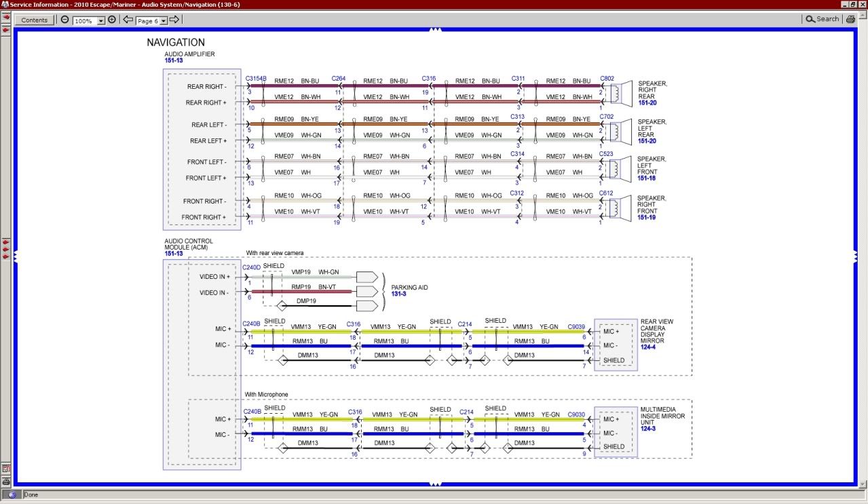Screen dimensions: 868x504
Task: Click the printer icon in top toolbar
Action: point(850,20)
